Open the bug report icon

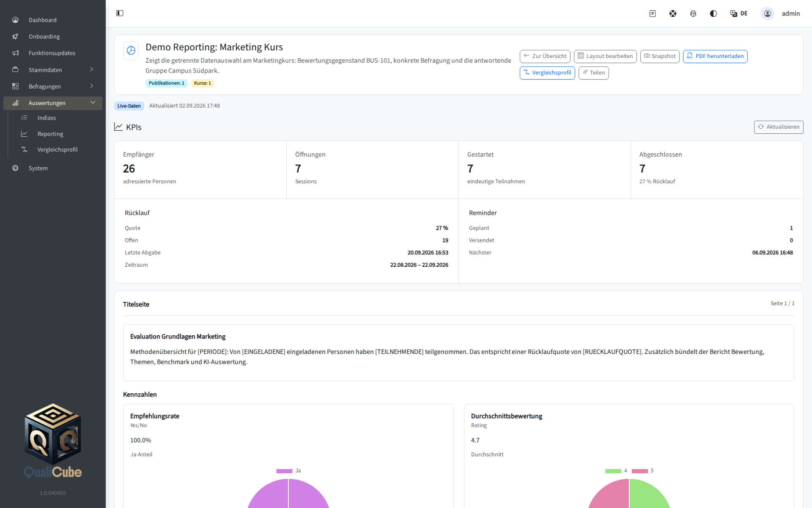pos(693,14)
